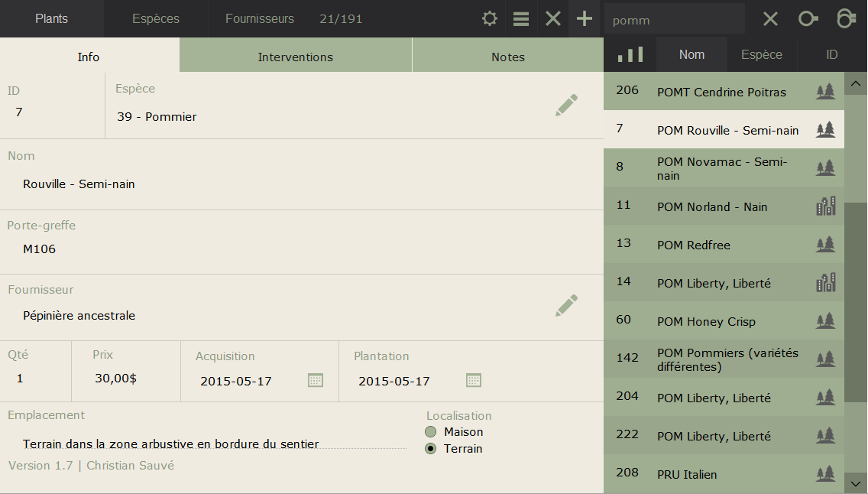Screen dimensions: 868x494
Task: Click the scrollbar down arrow in the list
Action: [x=856, y=483]
